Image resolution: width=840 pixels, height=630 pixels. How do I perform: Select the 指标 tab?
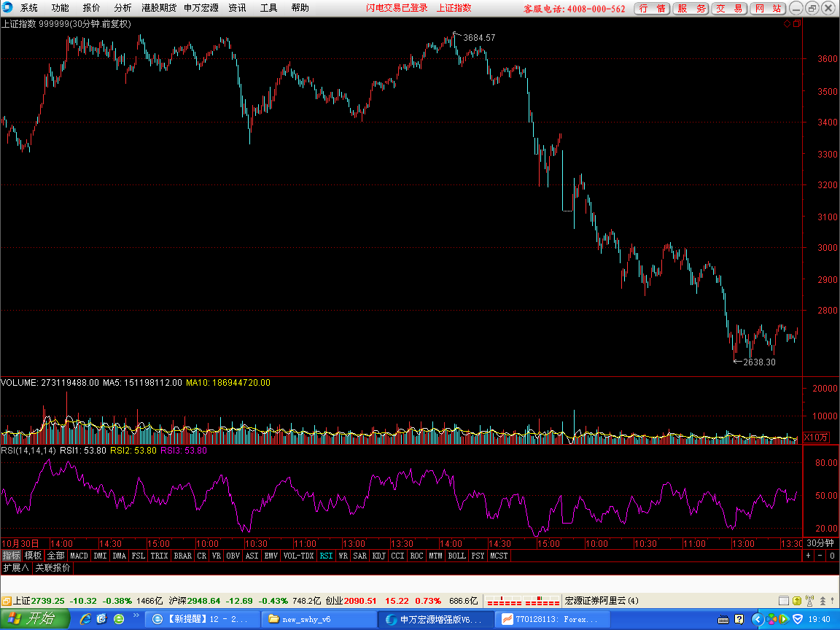(x=11, y=556)
